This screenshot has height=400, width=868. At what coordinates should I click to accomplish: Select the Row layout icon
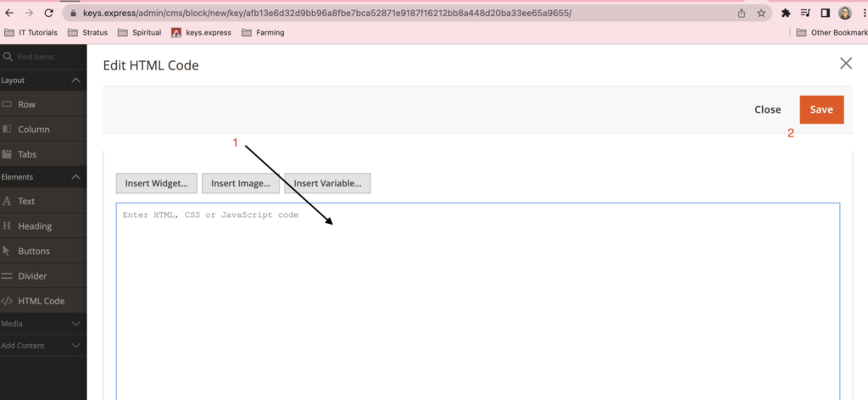(8, 104)
